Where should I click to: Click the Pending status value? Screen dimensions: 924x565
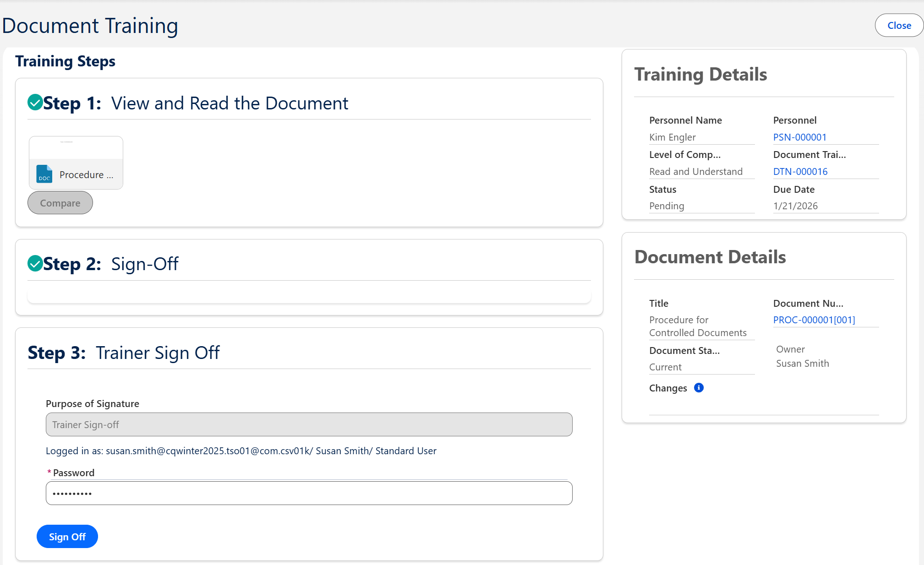667,206
